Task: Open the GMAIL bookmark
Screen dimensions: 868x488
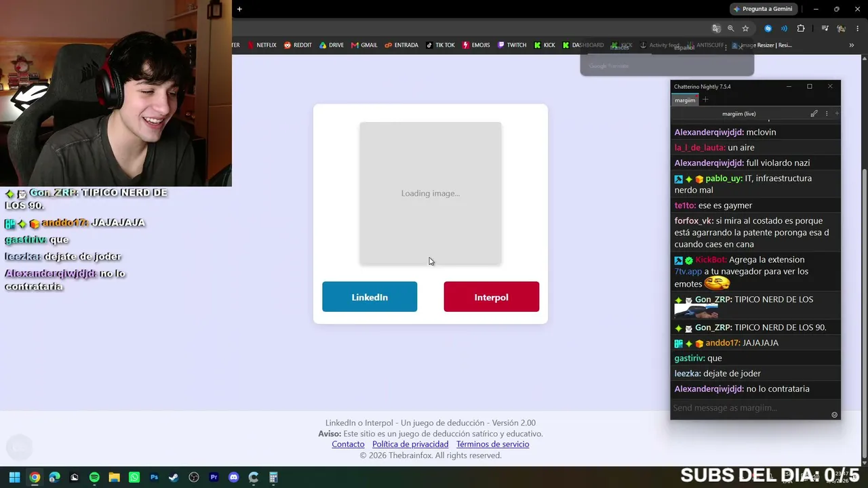Action: [364, 45]
